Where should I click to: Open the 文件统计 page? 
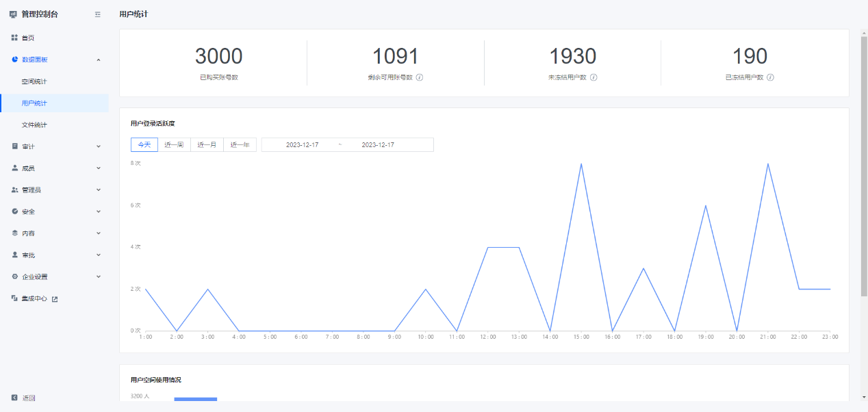[34, 125]
